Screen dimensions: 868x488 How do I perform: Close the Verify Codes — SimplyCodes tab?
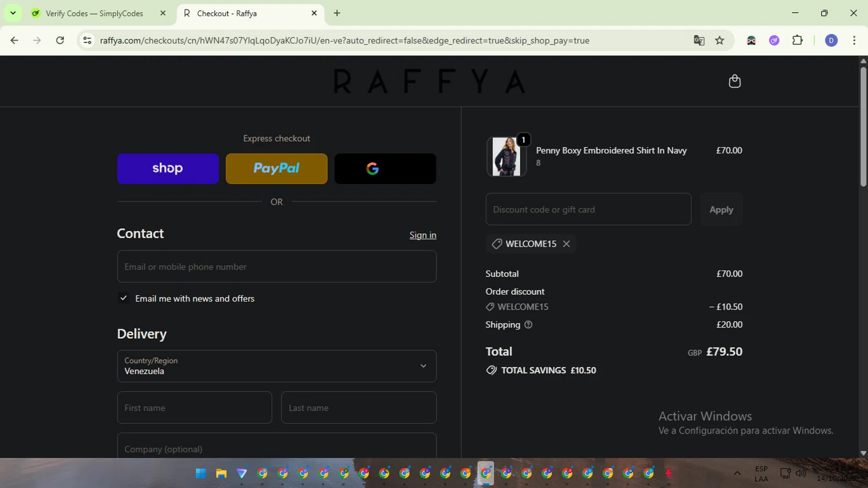(x=163, y=13)
